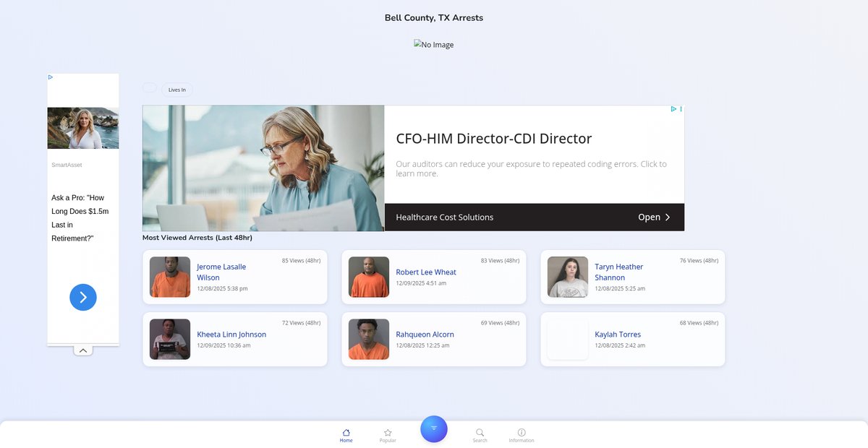
Task: Click the Search magnifier icon
Action: pos(480,432)
